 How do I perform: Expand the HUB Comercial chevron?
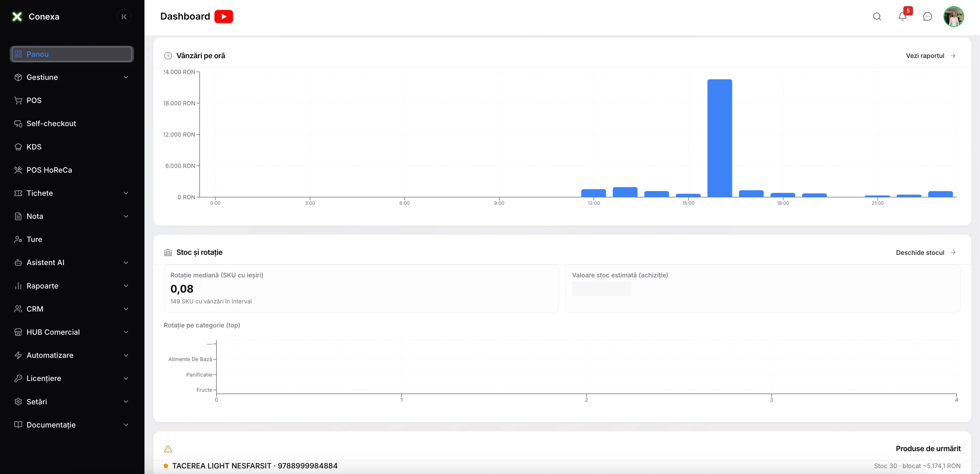126,332
